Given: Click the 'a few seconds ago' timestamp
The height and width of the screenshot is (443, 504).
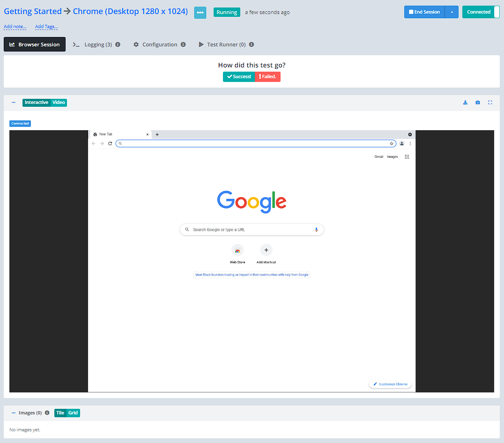Looking at the screenshot, I should click(x=267, y=12).
